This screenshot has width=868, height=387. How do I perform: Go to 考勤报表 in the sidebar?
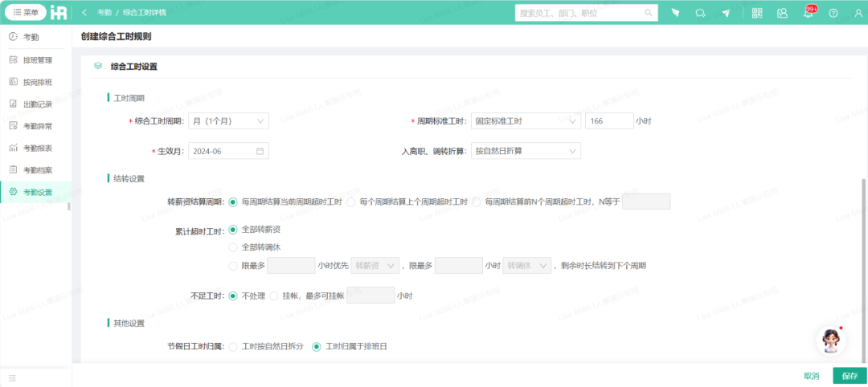(37, 148)
